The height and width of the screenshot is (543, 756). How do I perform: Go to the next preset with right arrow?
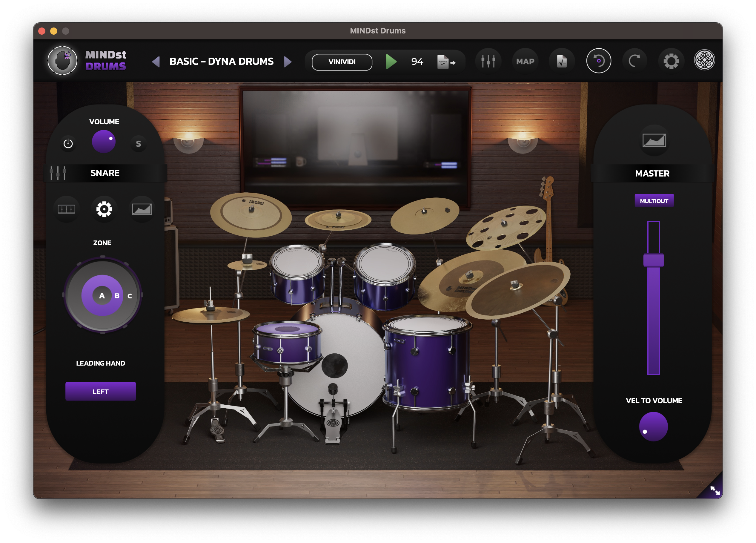pyautogui.click(x=288, y=62)
